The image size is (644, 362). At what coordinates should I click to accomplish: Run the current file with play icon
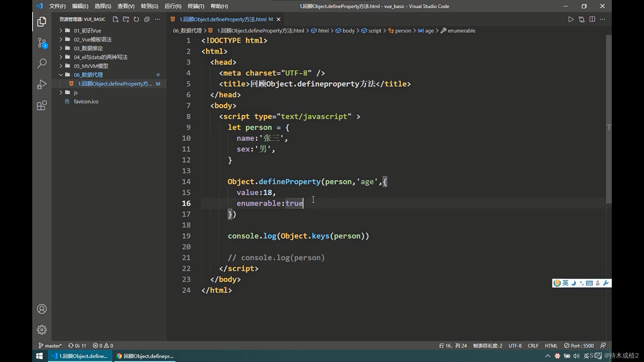click(x=571, y=19)
